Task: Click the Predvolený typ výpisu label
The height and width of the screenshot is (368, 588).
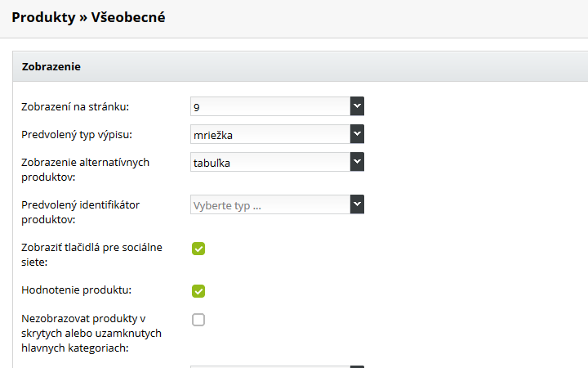Action: coord(77,135)
